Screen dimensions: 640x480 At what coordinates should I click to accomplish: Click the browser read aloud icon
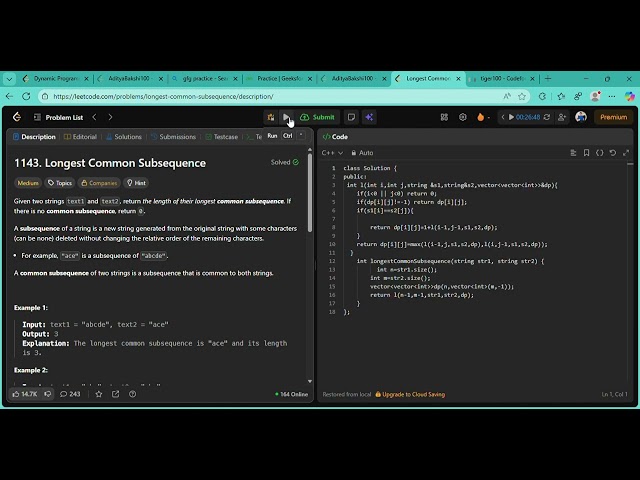point(507,96)
